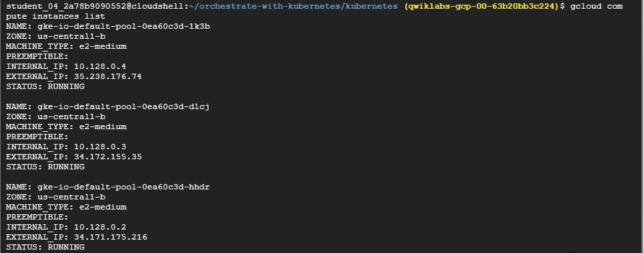Click the instance name ending in 1k3b

(x=124, y=26)
